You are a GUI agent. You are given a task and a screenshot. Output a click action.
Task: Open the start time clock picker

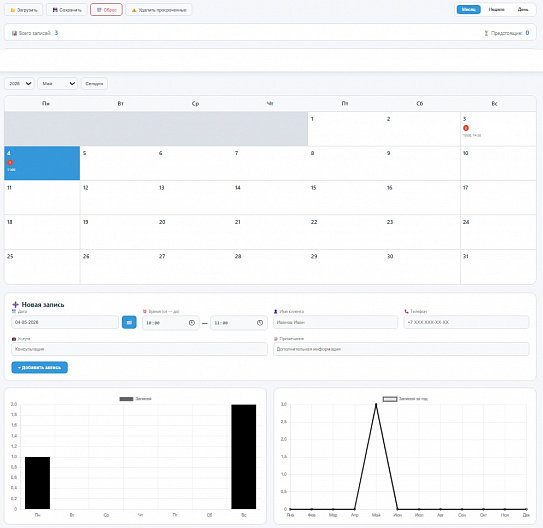tap(192, 323)
